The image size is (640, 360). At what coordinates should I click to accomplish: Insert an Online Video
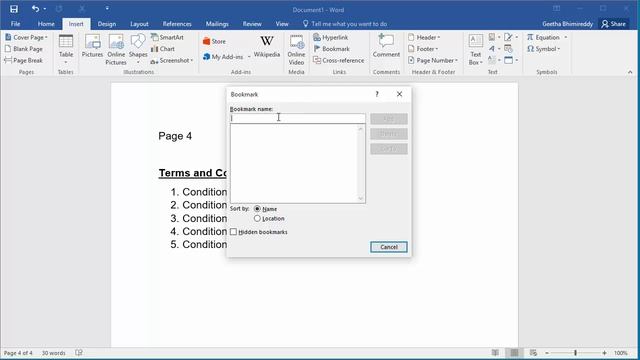coord(296,49)
